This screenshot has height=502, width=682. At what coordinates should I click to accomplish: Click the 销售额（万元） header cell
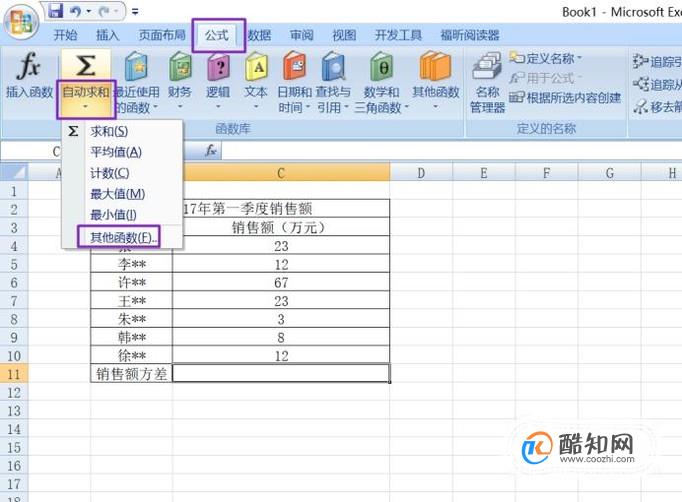pos(281,228)
